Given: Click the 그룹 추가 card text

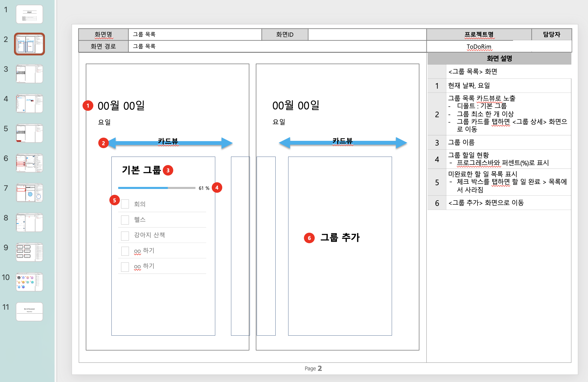Looking at the screenshot, I should 340,238.
